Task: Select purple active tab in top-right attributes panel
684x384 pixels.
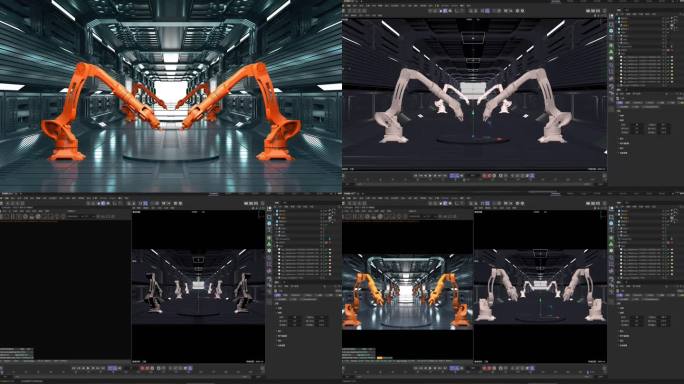Action: [x=620, y=103]
